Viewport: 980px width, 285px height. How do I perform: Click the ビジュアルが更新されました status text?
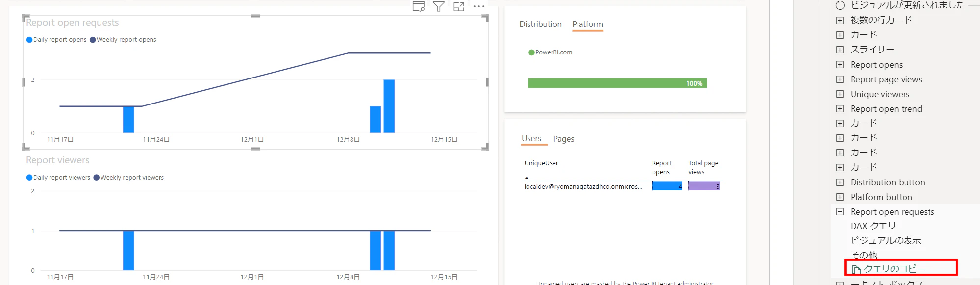click(x=908, y=5)
